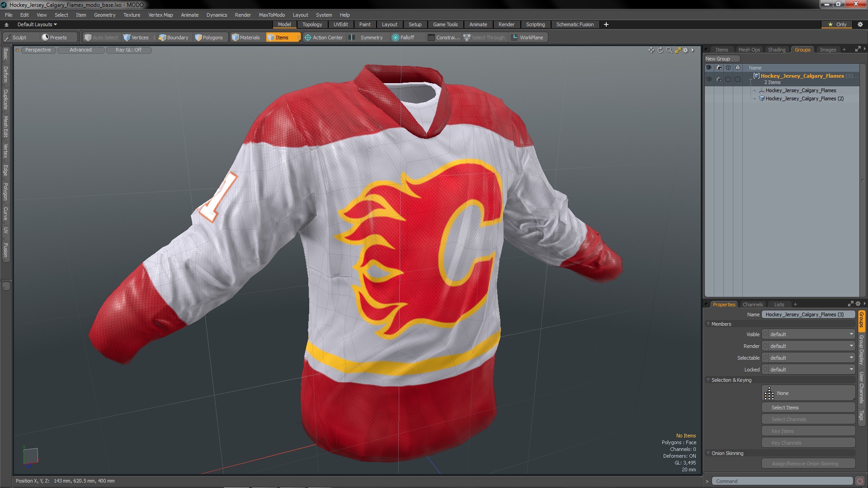Viewport: 868px width, 488px height.
Task: Open viewport settings gear icon
Action: click(685, 50)
